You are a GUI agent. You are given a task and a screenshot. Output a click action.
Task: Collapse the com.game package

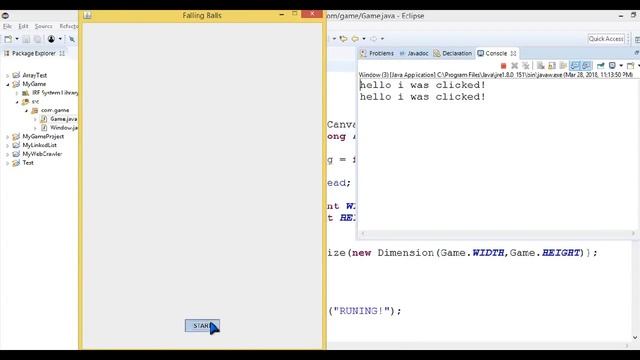[26, 111]
